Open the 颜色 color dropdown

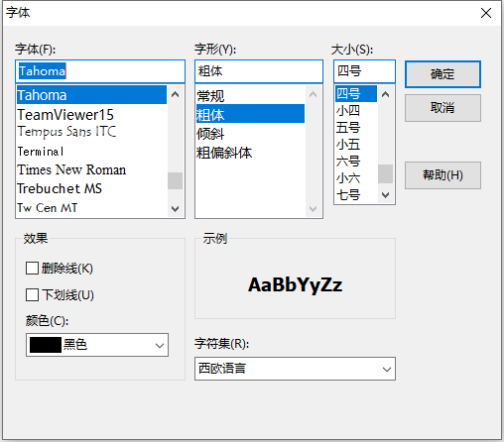click(97, 345)
